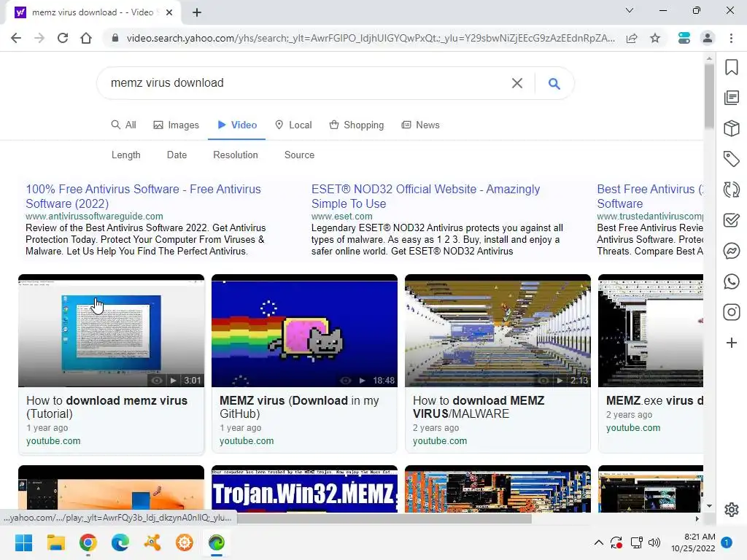The height and width of the screenshot is (560, 747).
Task: Open 'How to download MEMZ VIRUS/MALWARE' title
Action: pyautogui.click(x=479, y=407)
